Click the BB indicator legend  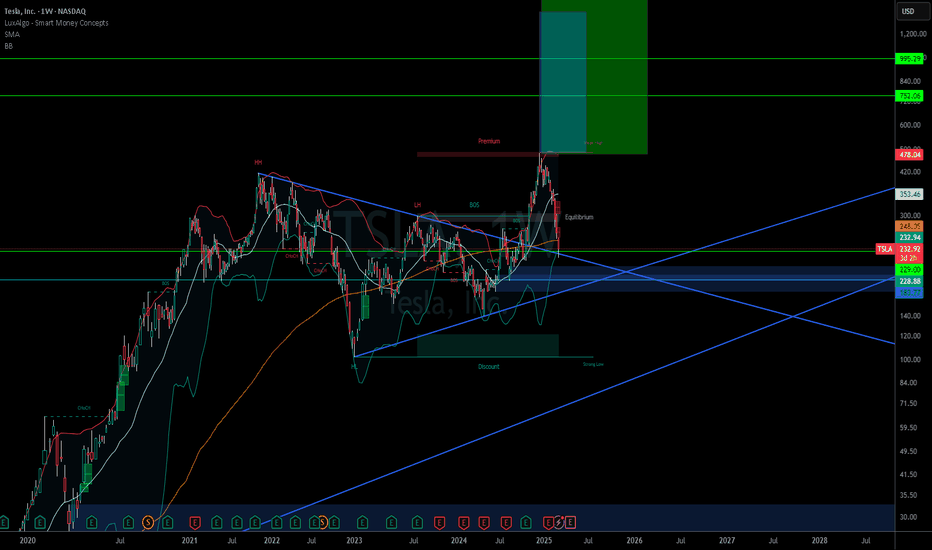click(8, 46)
